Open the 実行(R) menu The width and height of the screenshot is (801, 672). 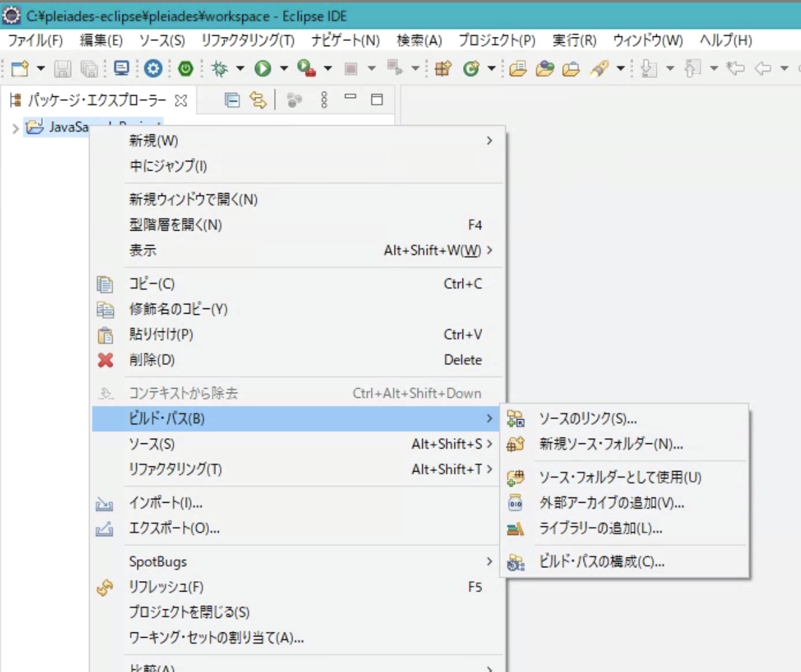574,40
